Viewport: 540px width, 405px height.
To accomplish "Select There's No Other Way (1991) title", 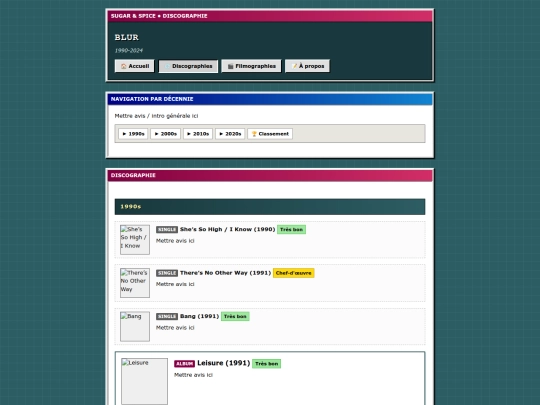I will [225, 273].
